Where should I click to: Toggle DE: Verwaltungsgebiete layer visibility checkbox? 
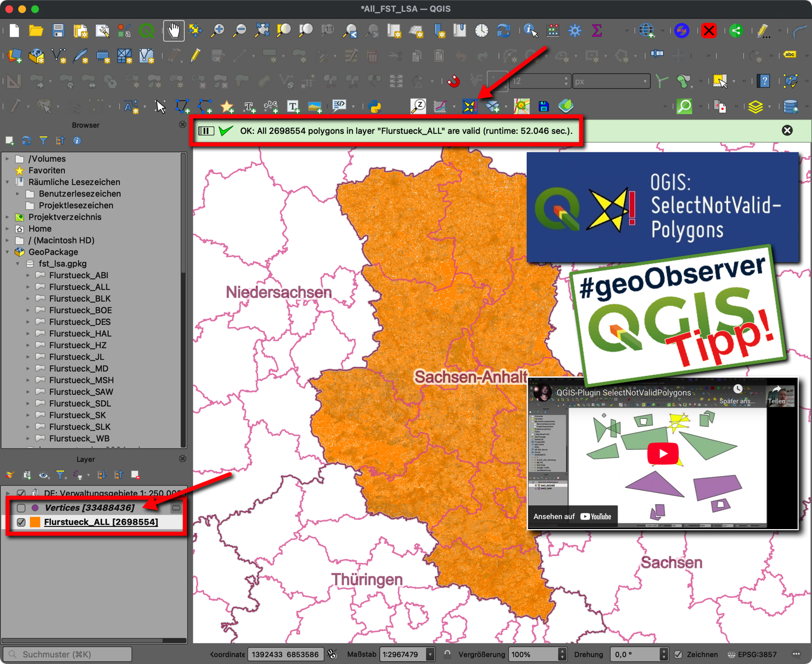pos(21,493)
